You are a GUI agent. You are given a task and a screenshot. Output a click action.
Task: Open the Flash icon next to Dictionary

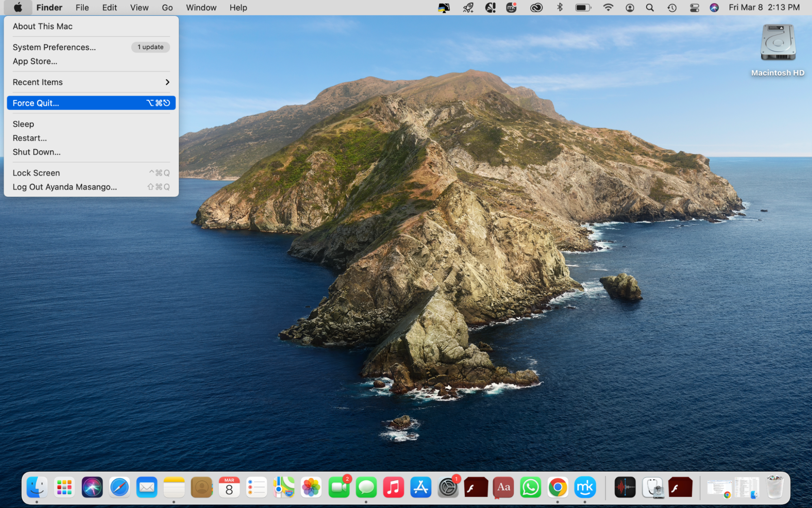click(476, 487)
